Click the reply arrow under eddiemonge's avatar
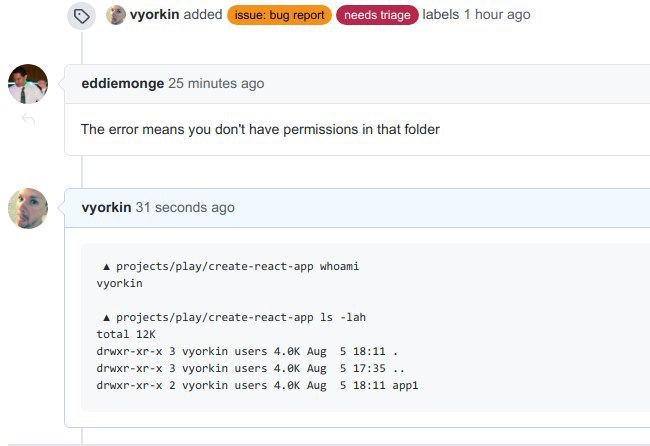This screenshot has width=650, height=446. point(28,119)
